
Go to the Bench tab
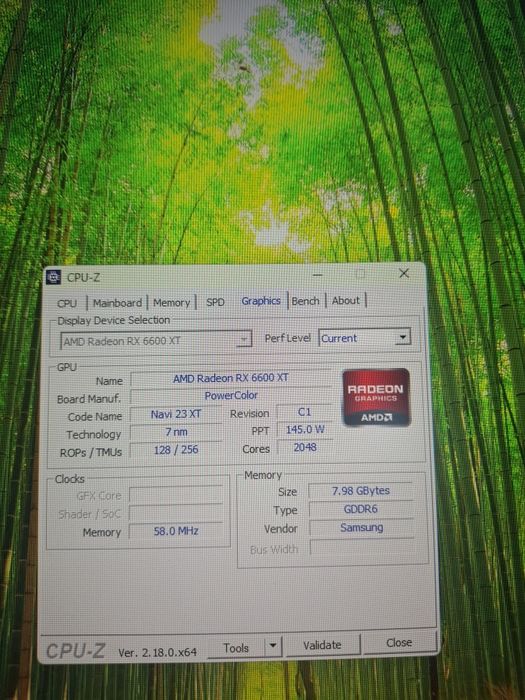tap(305, 301)
